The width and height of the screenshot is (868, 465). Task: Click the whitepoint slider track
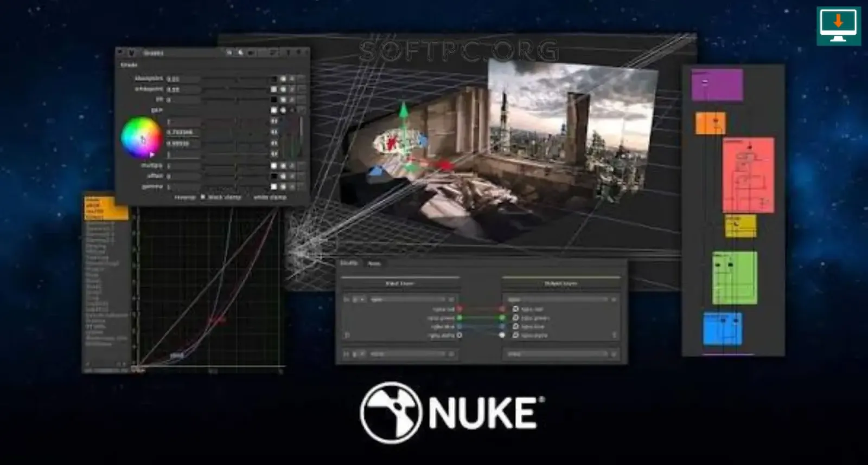235,89
